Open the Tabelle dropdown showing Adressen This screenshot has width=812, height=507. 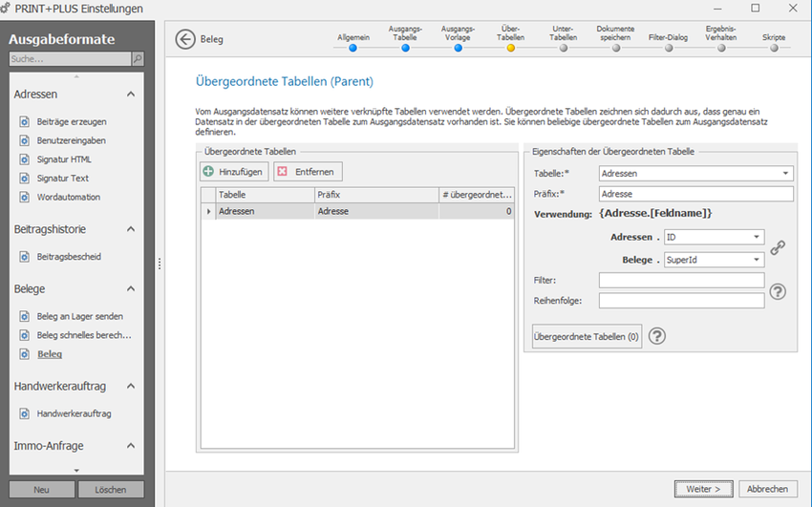click(785, 174)
